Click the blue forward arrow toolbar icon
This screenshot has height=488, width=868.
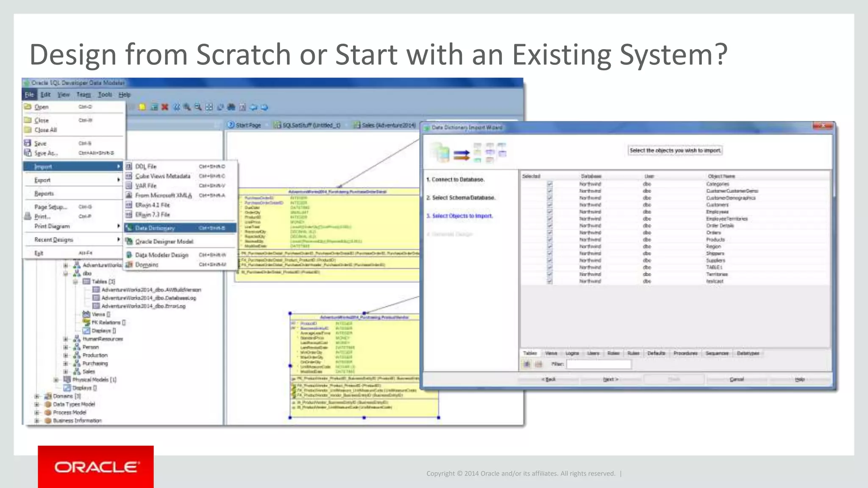click(x=264, y=107)
